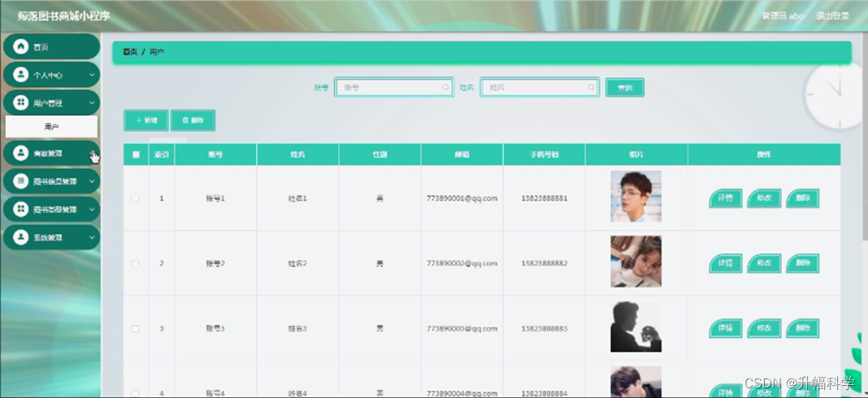Screen dimensions: 868x398
Task: Click the 查询 search button
Action: (624, 88)
